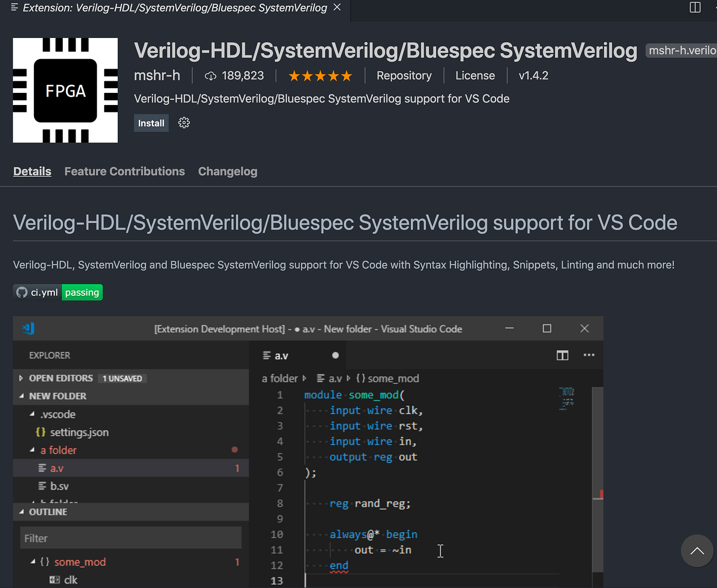Click the five-star rating stars
The width and height of the screenshot is (717, 588).
click(x=320, y=75)
